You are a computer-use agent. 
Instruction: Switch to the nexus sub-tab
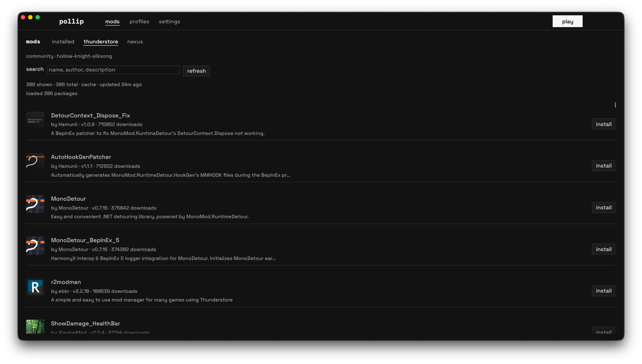135,41
